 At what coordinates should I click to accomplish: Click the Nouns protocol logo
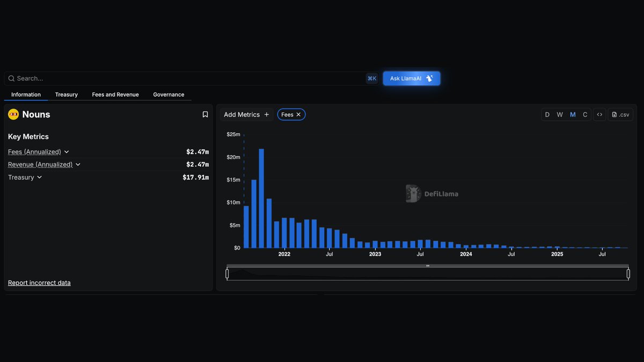[x=13, y=114]
